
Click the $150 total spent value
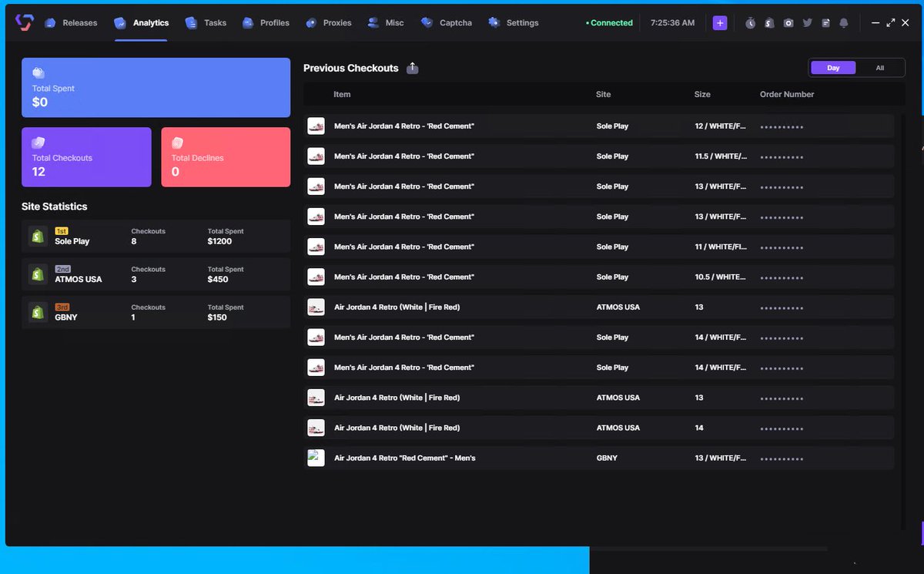coord(217,317)
